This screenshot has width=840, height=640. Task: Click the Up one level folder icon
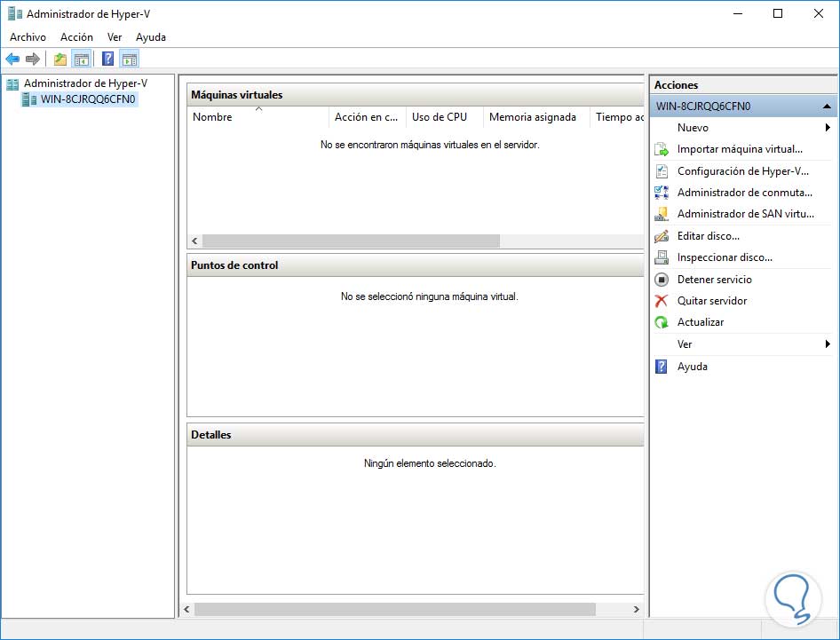point(60,59)
